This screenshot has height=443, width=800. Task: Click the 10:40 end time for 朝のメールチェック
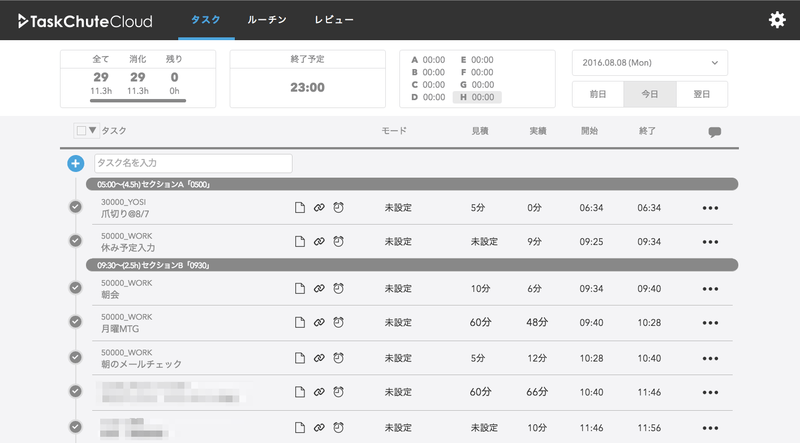649,358
